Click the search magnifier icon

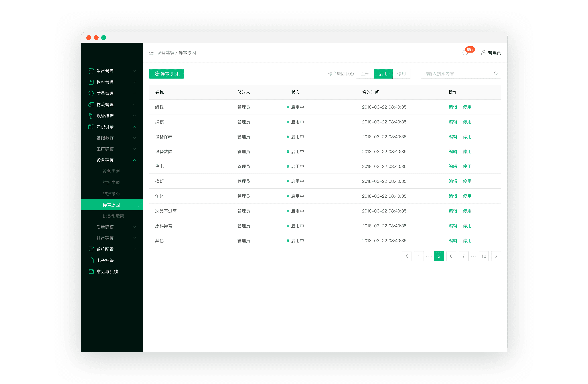coord(496,74)
